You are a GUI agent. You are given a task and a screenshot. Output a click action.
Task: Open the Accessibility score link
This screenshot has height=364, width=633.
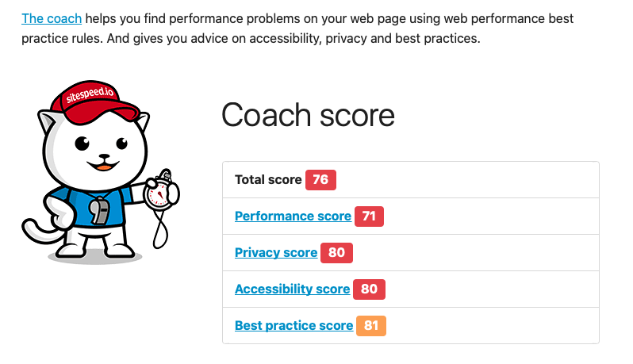[x=292, y=289]
